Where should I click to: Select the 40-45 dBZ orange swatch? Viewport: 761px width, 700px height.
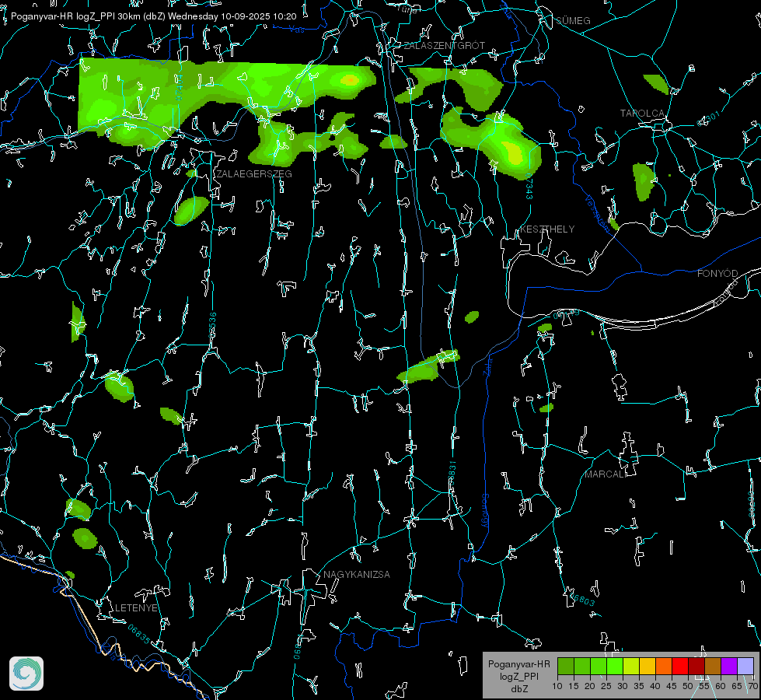click(x=664, y=666)
